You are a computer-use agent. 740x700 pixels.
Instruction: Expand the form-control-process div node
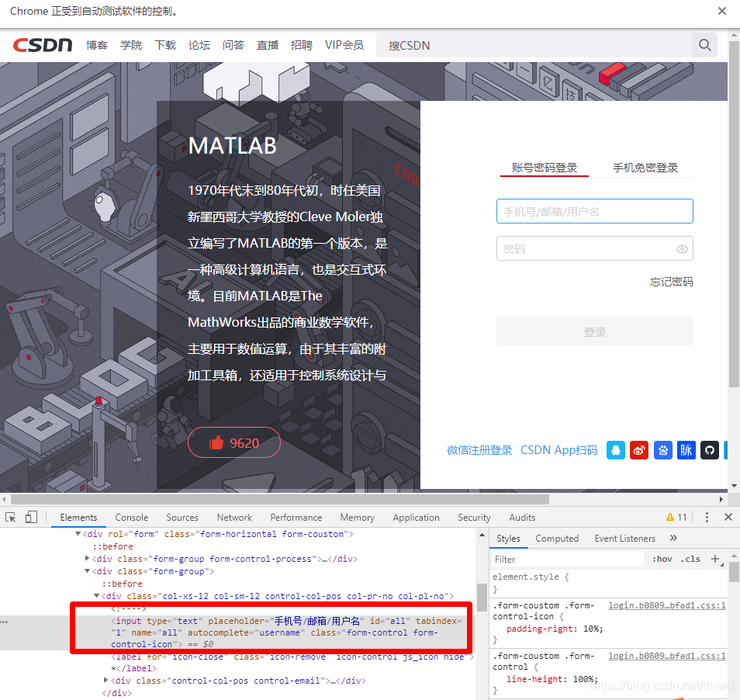pyautogui.click(x=88, y=559)
